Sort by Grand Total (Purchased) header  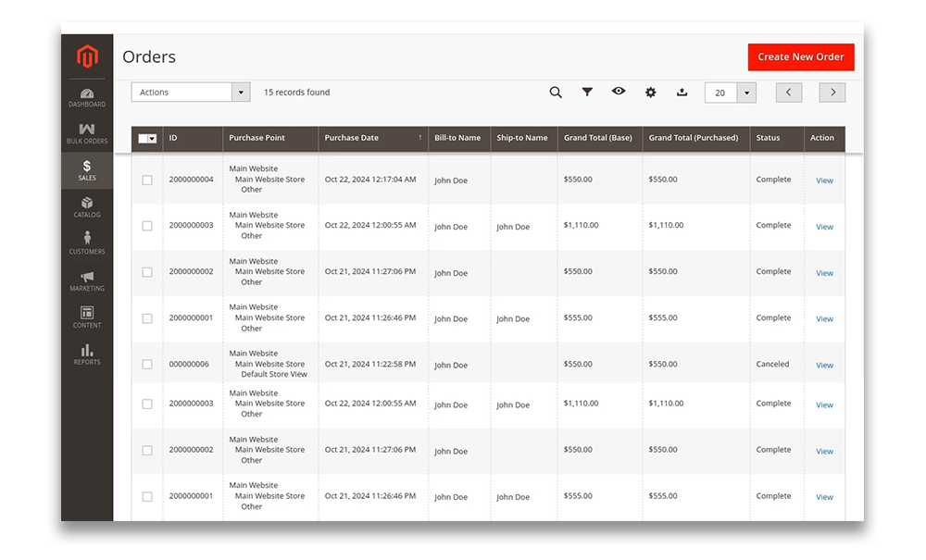click(x=696, y=139)
